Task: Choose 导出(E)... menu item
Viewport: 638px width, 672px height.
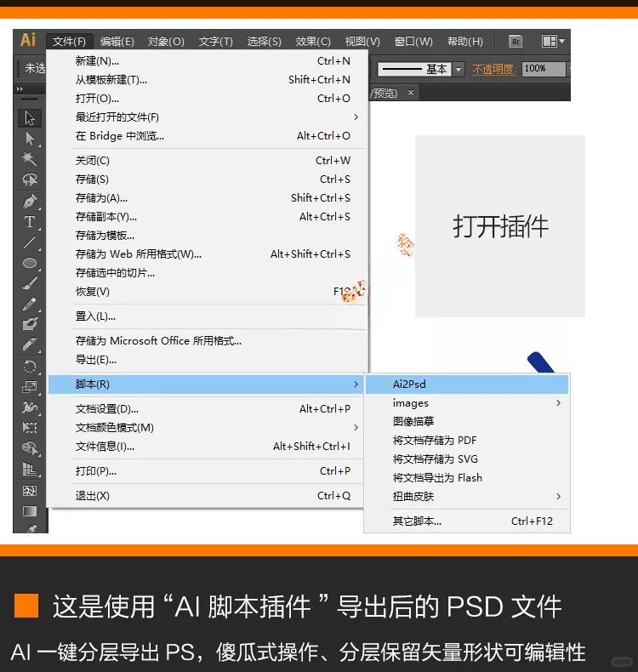Action: click(x=208, y=360)
